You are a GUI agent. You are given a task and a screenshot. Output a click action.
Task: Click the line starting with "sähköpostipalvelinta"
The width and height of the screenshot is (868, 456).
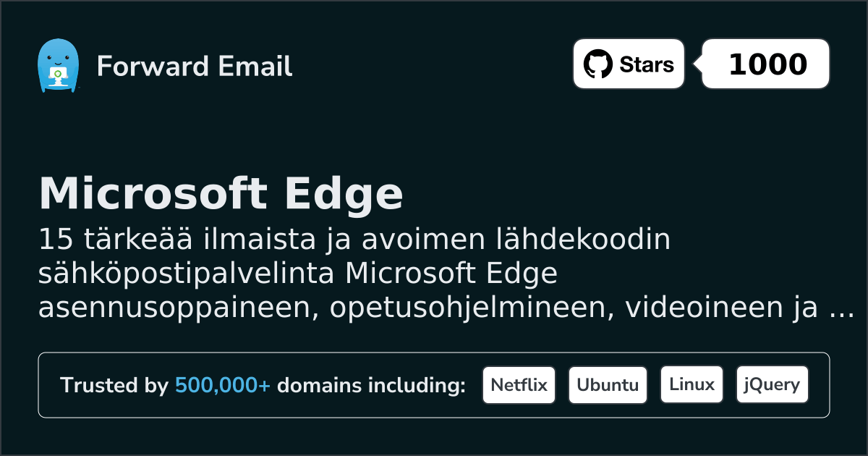click(298, 274)
